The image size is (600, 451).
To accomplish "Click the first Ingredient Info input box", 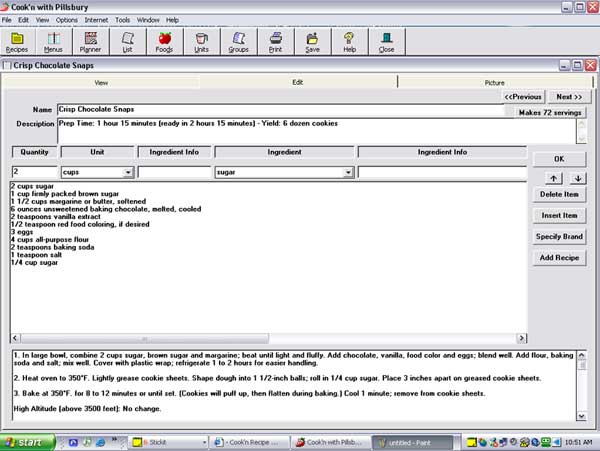I will (x=174, y=172).
